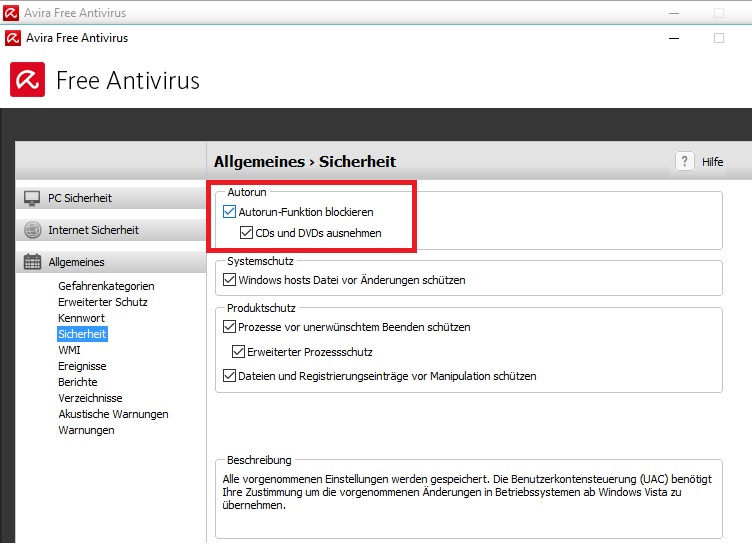
Task: Toggle Autorun-Funktion blockieren checkbox
Action: pyautogui.click(x=229, y=211)
